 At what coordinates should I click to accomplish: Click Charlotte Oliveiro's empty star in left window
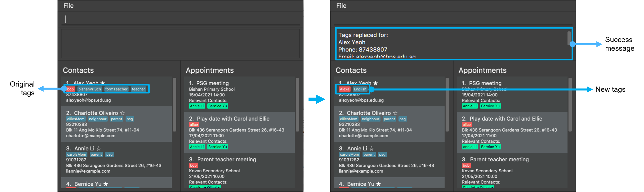122,113
